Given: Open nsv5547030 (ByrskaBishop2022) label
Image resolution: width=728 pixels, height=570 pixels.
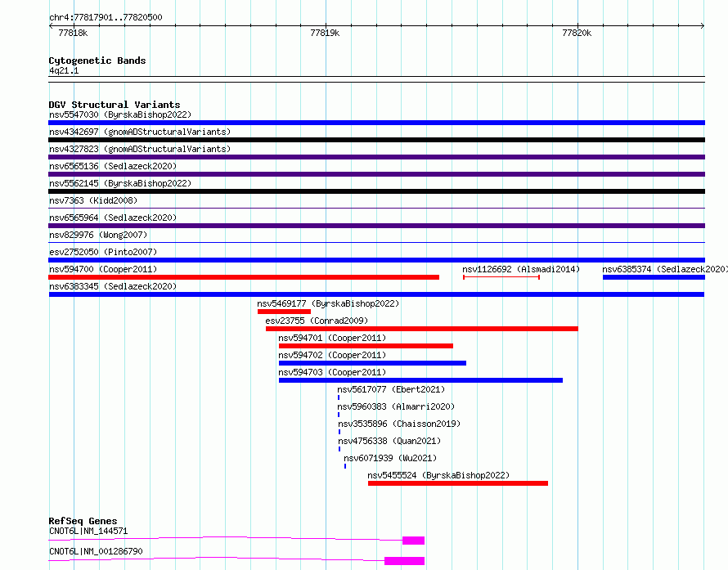Looking at the screenshot, I should click(x=120, y=114).
